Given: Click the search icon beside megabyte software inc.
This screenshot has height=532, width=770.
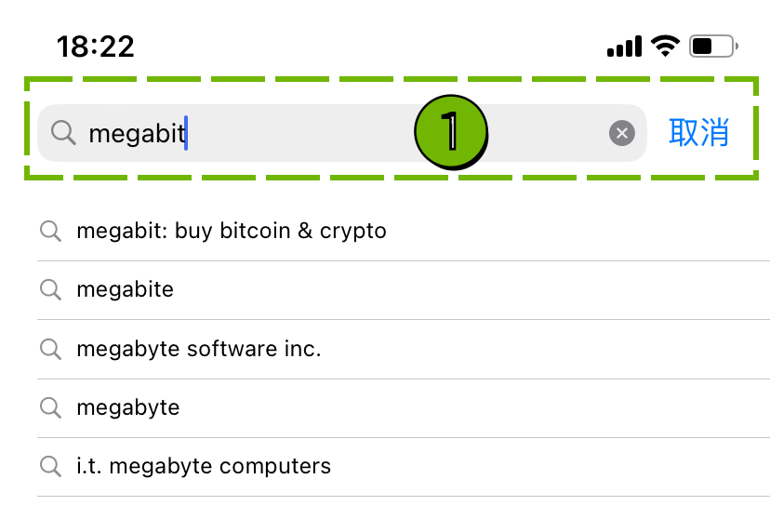Looking at the screenshot, I should click(50, 350).
